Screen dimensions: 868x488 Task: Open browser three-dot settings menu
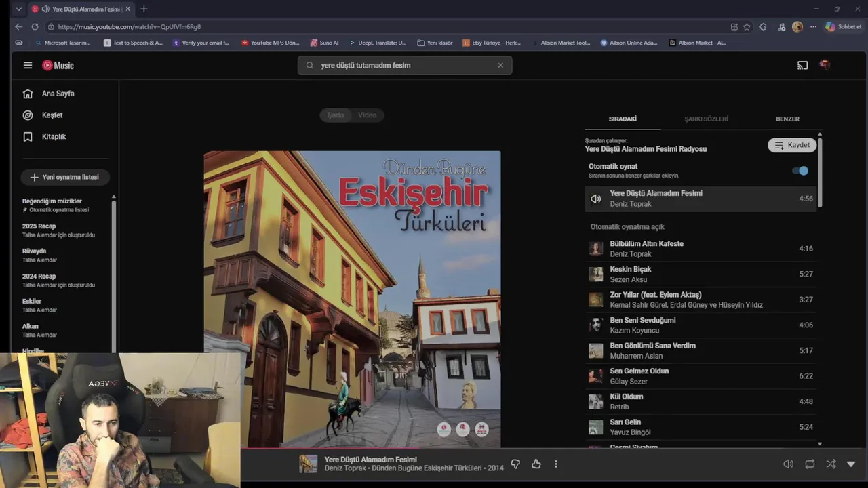813,26
